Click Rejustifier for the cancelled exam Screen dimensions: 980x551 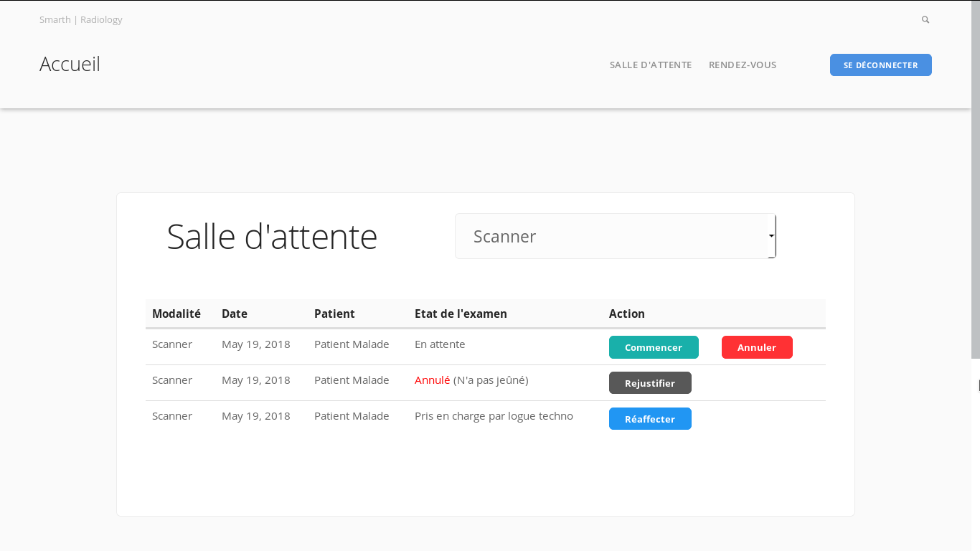(x=650, y=383)
